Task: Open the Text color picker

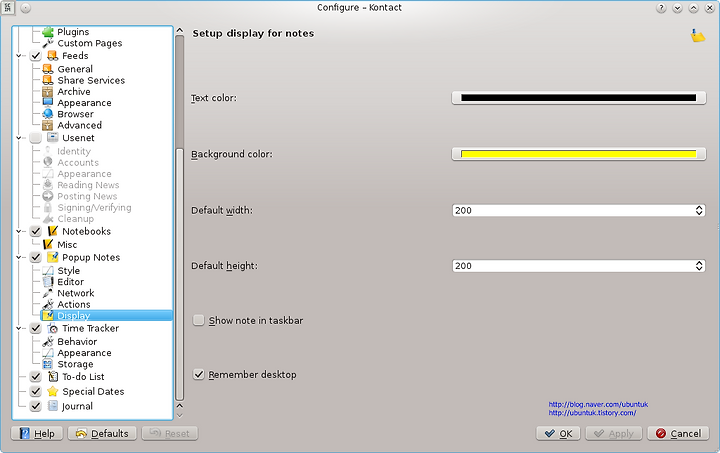Action: (579, 98)
